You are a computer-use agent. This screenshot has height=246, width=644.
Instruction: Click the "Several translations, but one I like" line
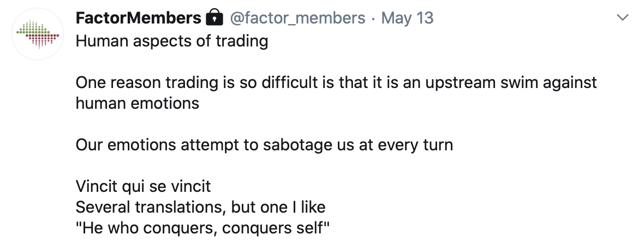201,207
